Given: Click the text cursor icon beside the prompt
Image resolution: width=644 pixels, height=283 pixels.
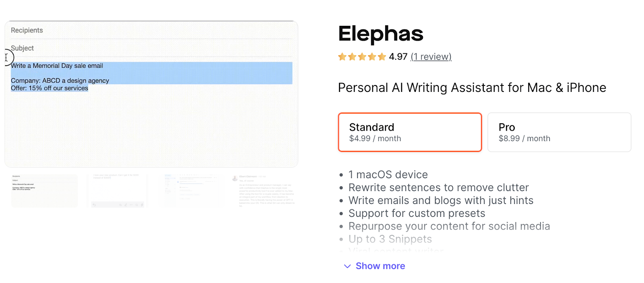Looking at the screenshot, I should [6, 58].
